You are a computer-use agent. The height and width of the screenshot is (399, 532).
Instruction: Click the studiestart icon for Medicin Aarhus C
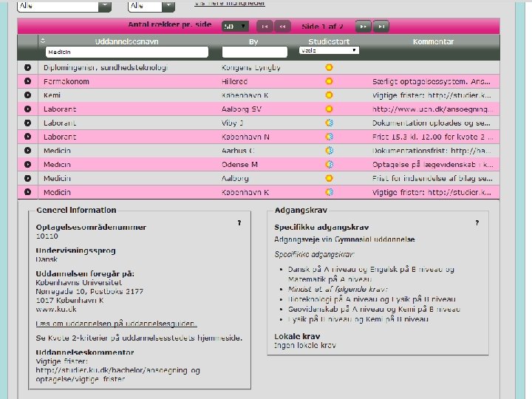[x=329, y=151]
